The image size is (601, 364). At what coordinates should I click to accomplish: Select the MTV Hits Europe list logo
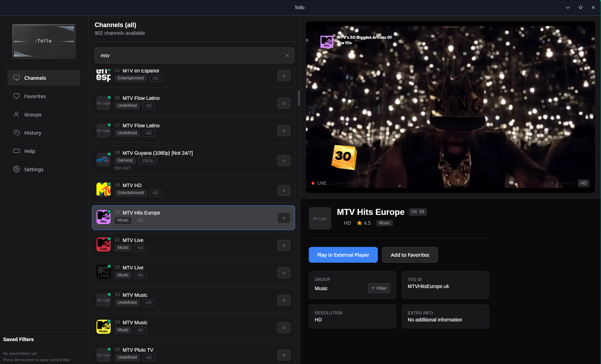tap(104, 217)
